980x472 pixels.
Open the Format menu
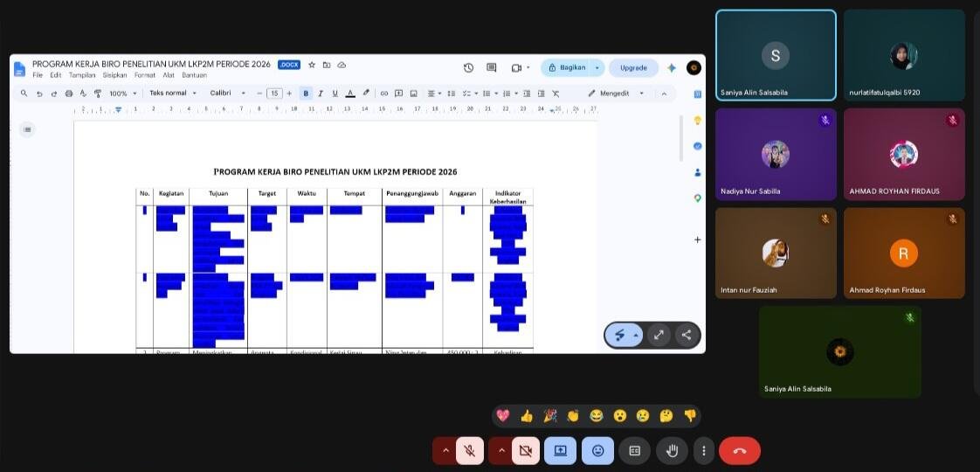[x=145, y=75]
